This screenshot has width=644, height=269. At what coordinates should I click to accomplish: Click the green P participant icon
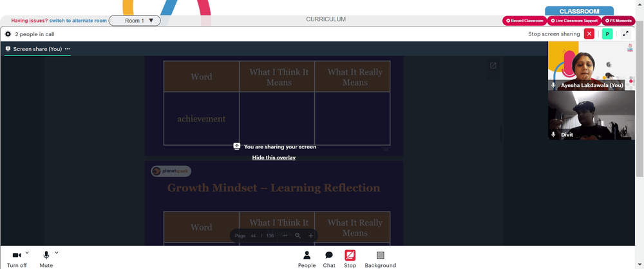point(607,34)
